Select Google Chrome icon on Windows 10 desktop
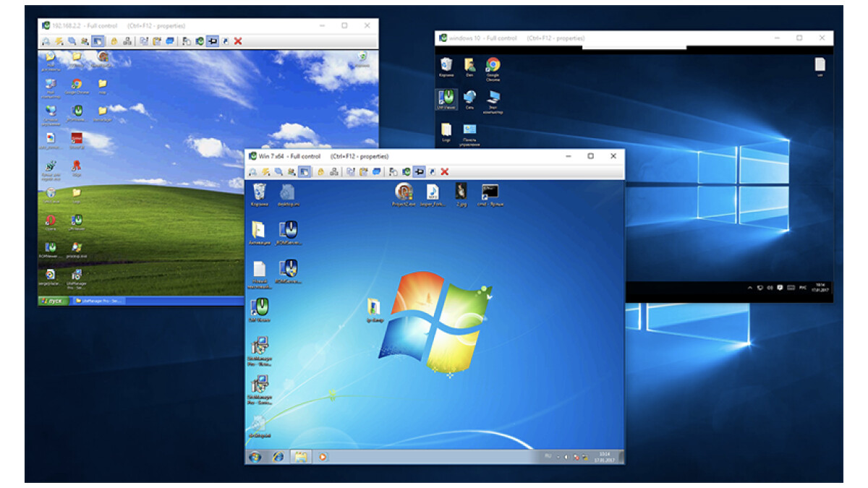This screenshot has height=488, width=868. point(493,67)
